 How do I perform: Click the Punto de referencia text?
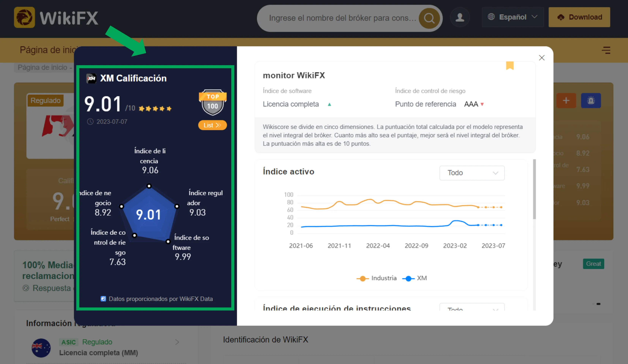[425, 104]
